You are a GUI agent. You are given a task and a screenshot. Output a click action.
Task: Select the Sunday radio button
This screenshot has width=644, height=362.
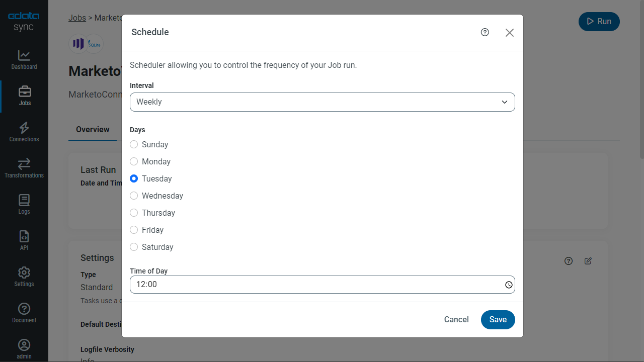tap(134, 144)
